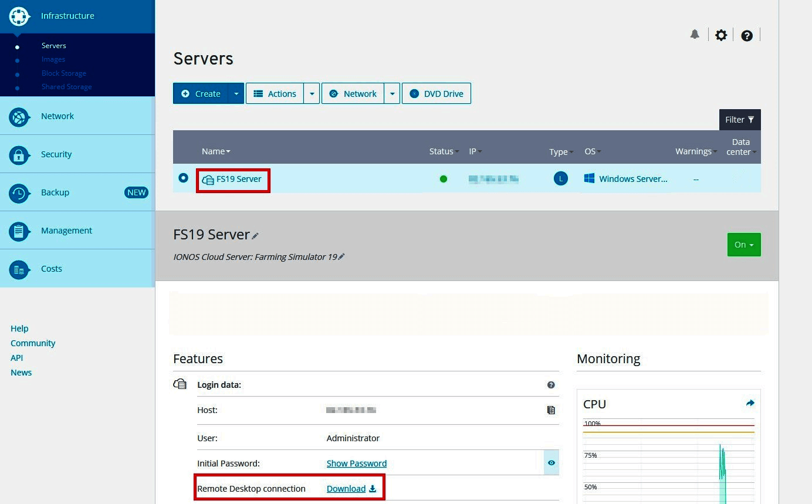Expand the Actions dropdown
The image size is (812, 504).
click(x=312, y=93)
